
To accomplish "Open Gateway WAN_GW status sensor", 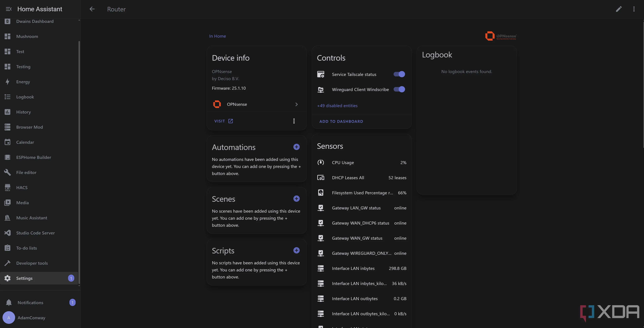I will point(361,238).
